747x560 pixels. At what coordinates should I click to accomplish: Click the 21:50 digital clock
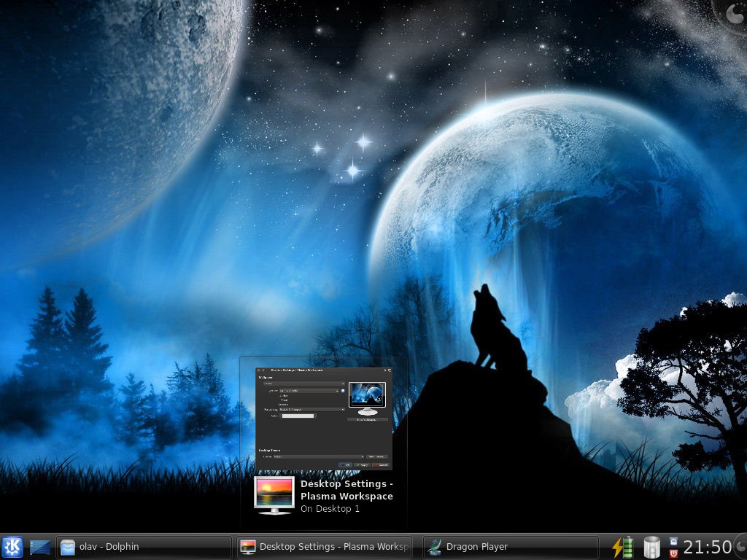[x=708, y=547]
